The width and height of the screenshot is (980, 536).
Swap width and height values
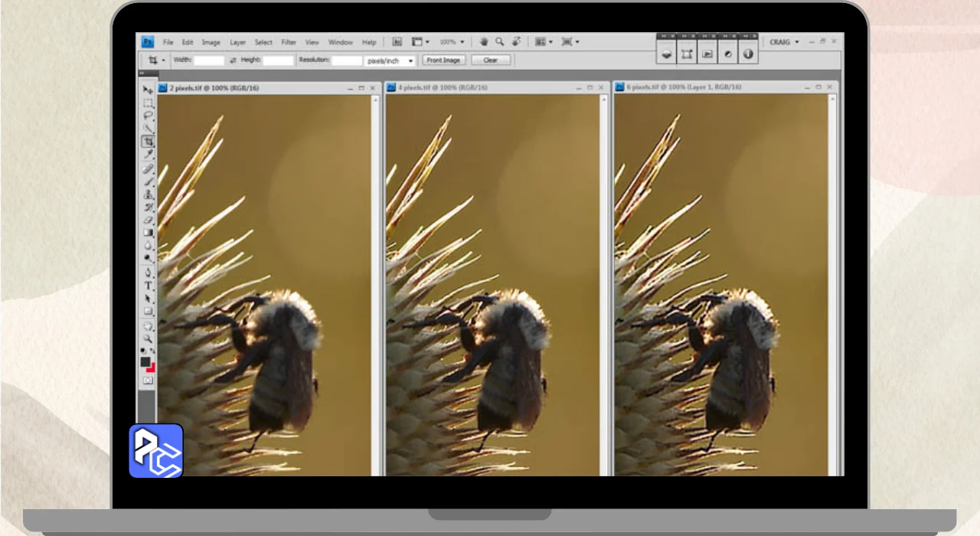(x=234, y=60)
